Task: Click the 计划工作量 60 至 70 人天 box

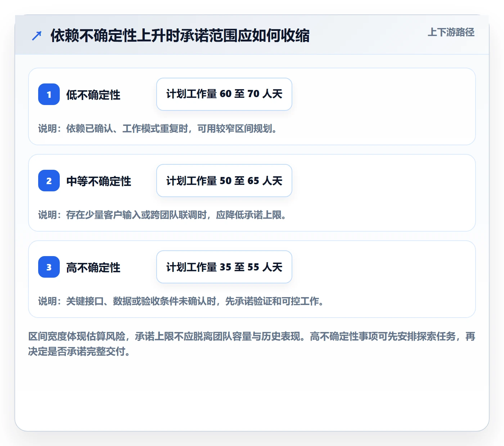Action: pos(224,94)
